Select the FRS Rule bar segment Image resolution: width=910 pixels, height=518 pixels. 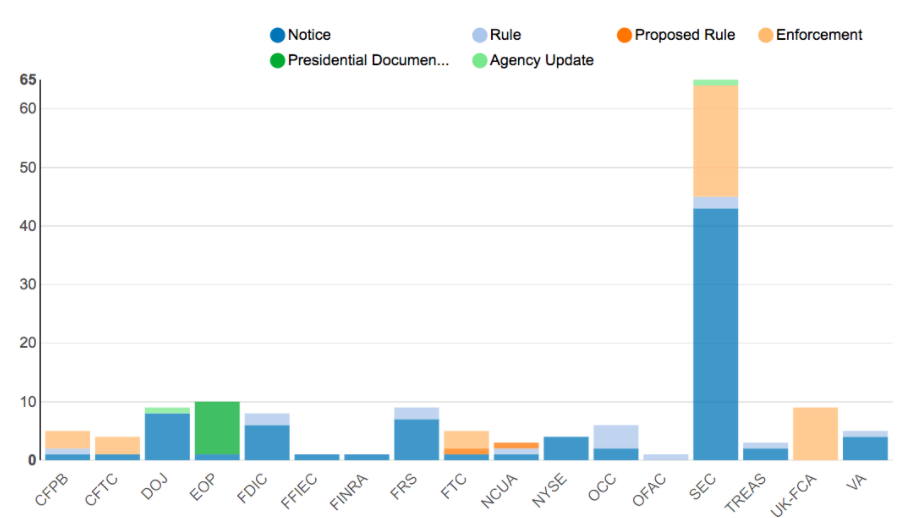click(x=417, y=414)
